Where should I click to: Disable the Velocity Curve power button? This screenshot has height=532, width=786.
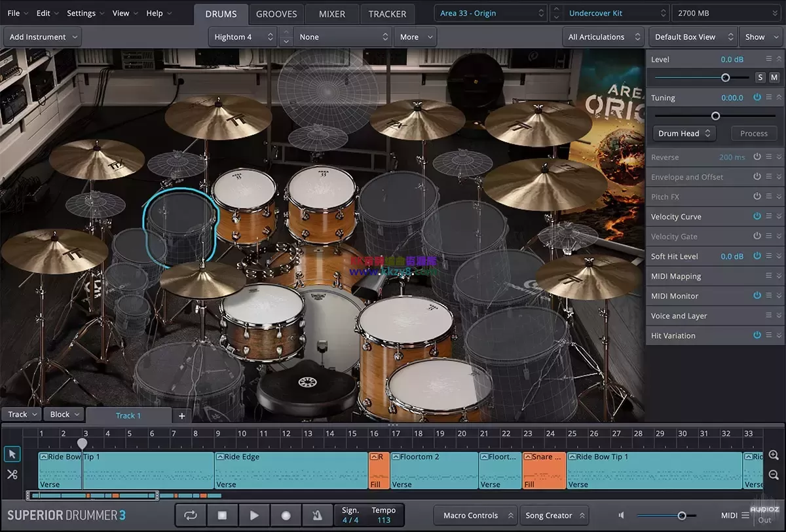757,216
